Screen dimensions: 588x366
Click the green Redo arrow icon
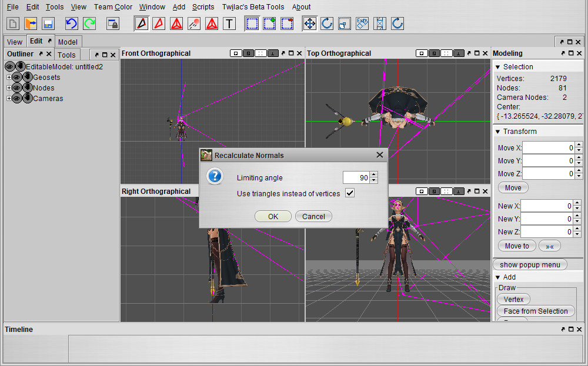click(89, 23)
